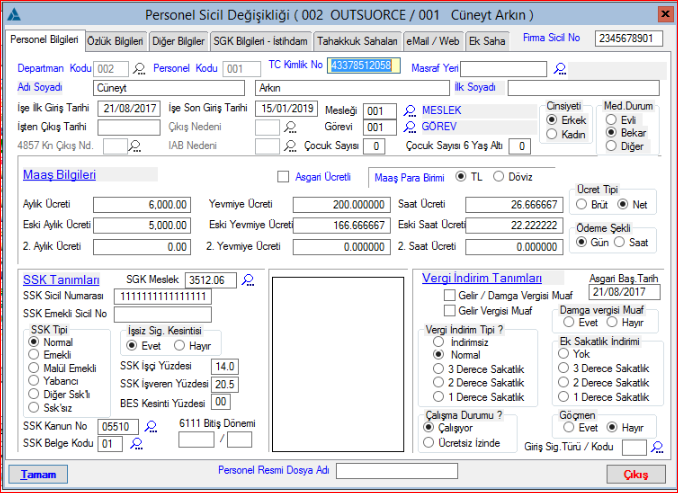Click the application logo in title bar
678x493 pixels.
point(14,15)
